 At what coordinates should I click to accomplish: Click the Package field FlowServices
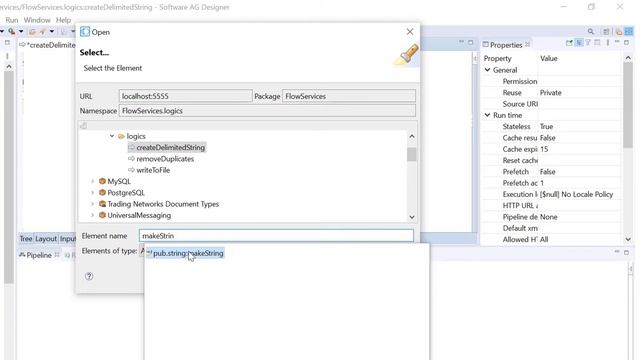coord(349,96)
